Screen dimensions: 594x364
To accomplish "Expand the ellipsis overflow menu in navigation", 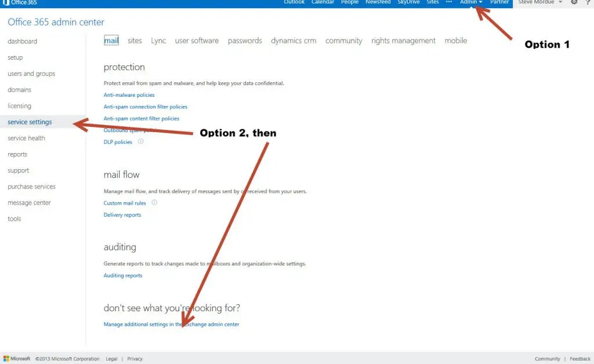I will pos(448,2).
